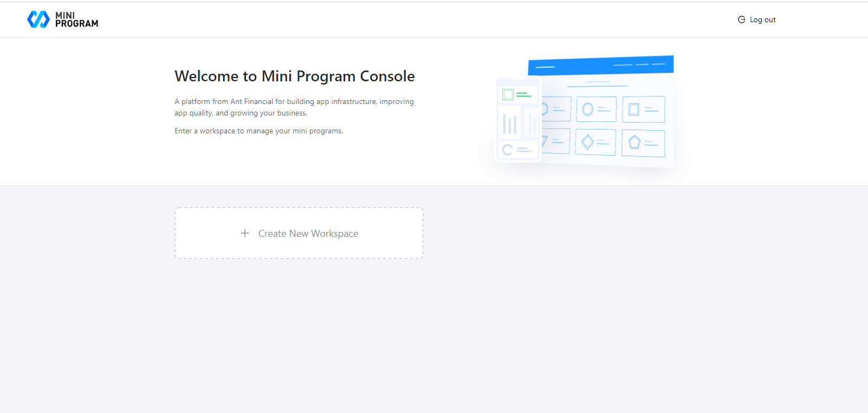The height and width of the screenshot is (413, 868).
Task: Click the hexagon icon card in illustration
Action: (x=556, y=109)
